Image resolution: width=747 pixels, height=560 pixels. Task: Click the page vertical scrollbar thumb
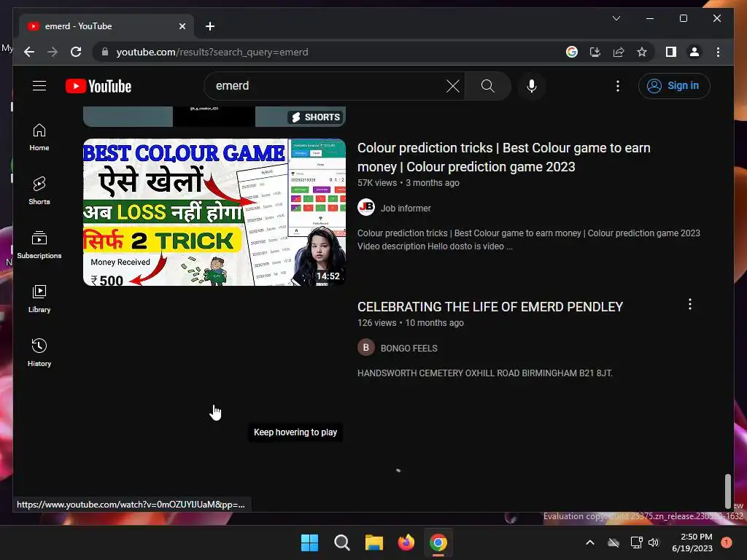[727, 491]
